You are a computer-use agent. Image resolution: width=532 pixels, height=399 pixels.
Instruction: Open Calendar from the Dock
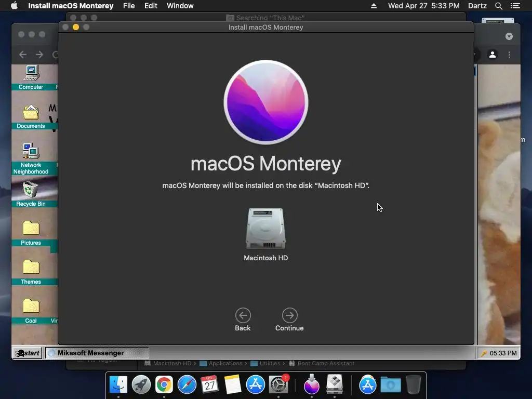(209, 384)
